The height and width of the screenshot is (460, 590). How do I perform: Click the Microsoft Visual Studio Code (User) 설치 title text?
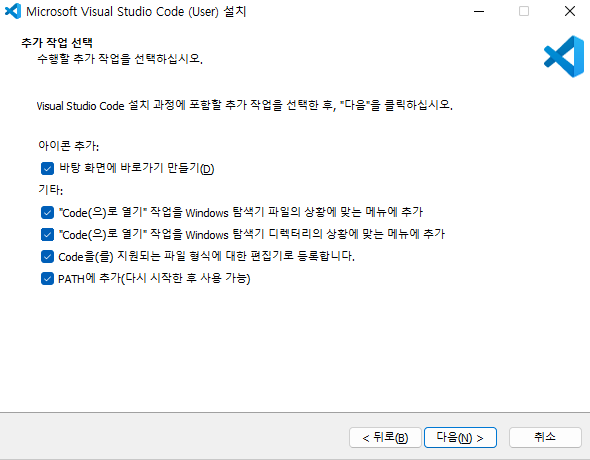pos(136,11)
